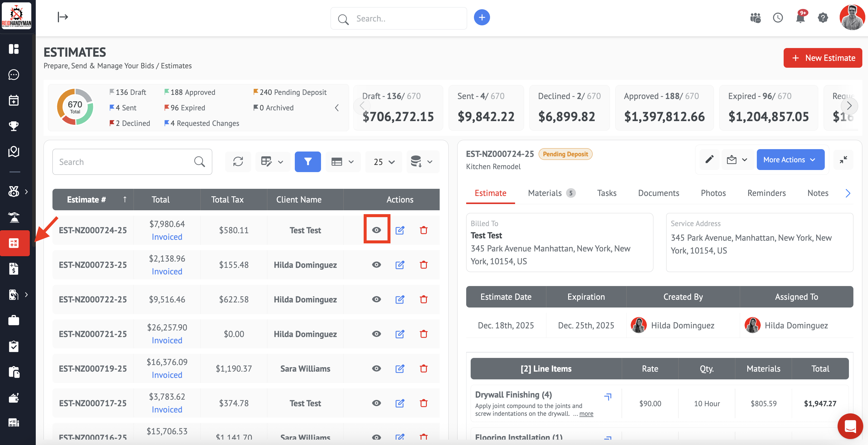This screenshot has height=445, width=868.
Task: Click the refresh estimates list icon
Action: point(238,162)
